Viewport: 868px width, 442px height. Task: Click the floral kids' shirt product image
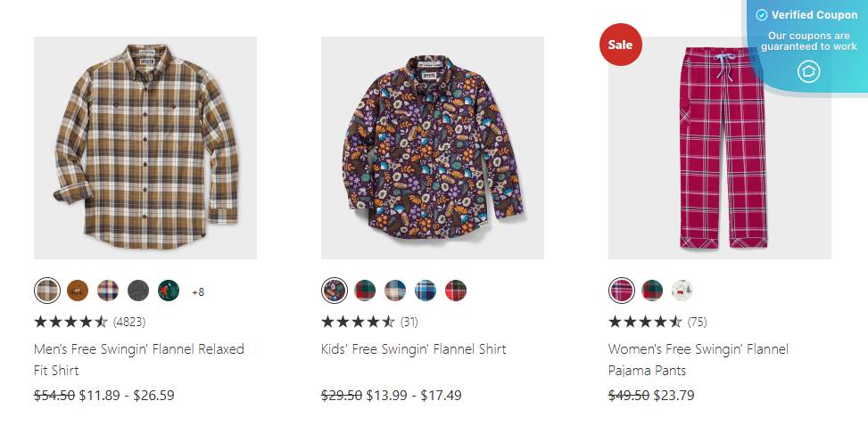[x=433, y=148]
